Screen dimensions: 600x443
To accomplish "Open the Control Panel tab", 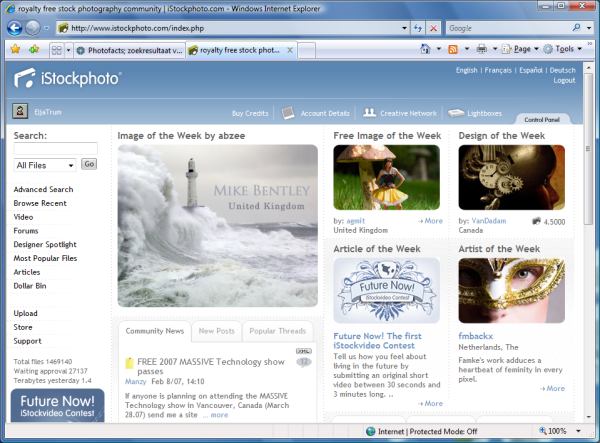I will pos(542,119).
